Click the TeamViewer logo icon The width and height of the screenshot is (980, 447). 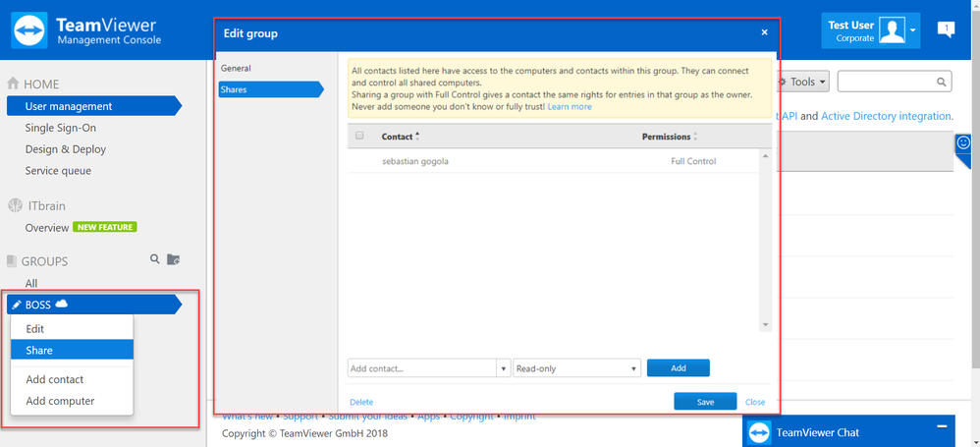point(28,30)
